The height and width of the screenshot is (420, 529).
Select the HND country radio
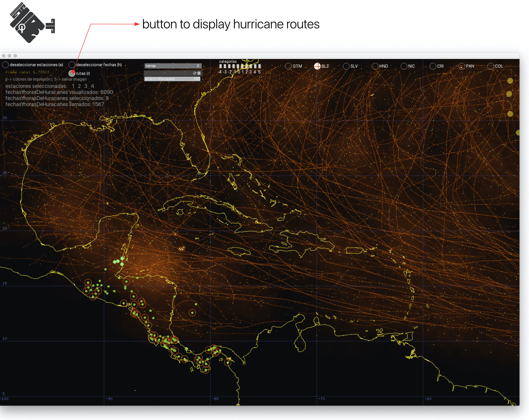point(375,66)
